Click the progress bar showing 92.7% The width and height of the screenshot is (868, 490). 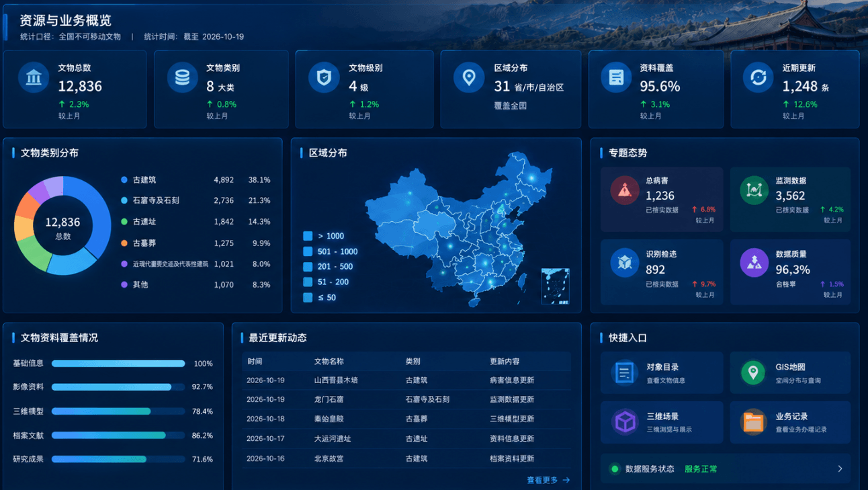tap(118, 387)
